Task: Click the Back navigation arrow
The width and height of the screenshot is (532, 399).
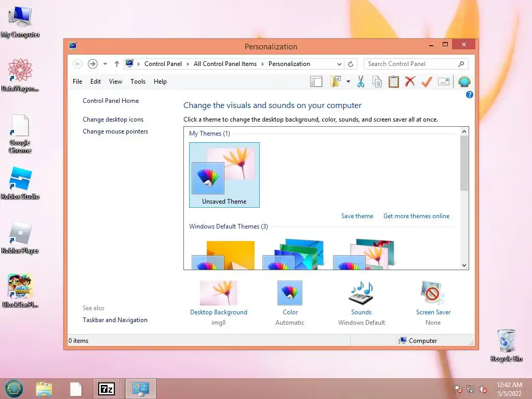Action: click(x=78, y=64)
